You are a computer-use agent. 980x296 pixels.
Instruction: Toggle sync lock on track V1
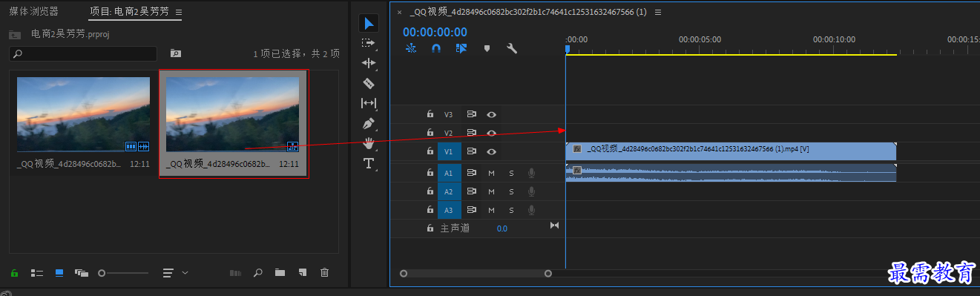(x=471, y=151)
